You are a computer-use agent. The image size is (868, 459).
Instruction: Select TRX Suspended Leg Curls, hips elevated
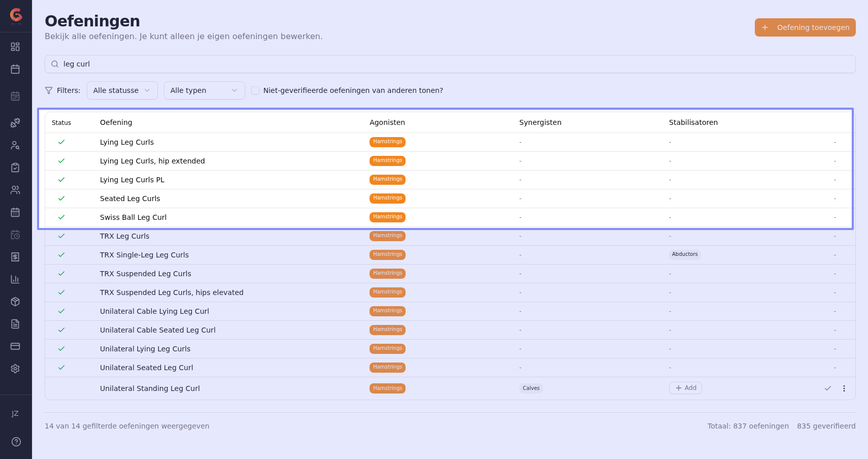point(450,292)
